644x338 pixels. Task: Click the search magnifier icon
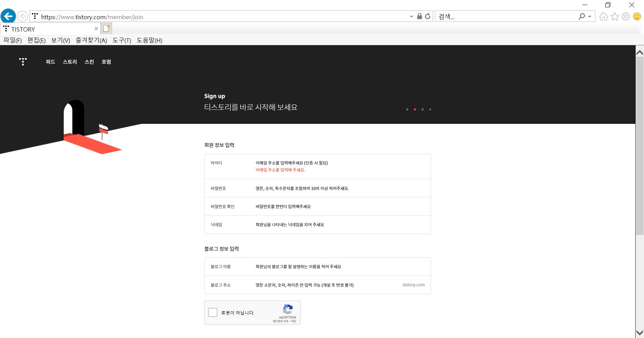(x=582, y=16)
